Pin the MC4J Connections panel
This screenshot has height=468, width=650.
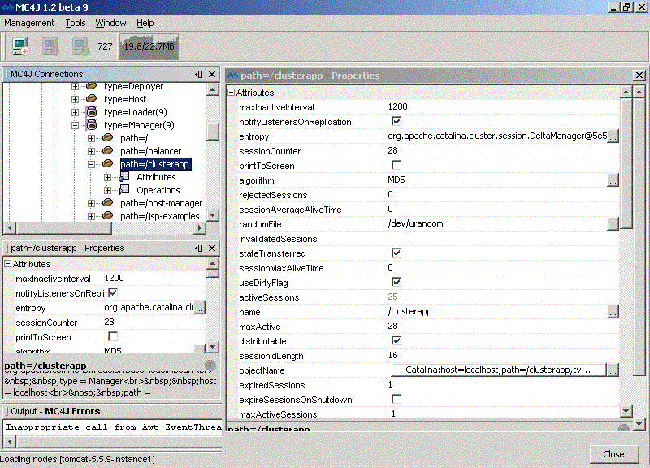point(200,75)
